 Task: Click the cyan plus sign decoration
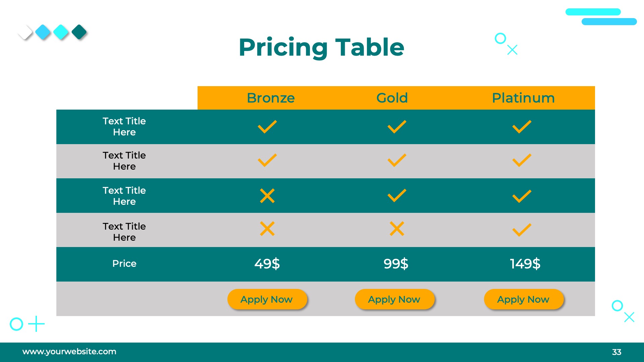(36, 324)
